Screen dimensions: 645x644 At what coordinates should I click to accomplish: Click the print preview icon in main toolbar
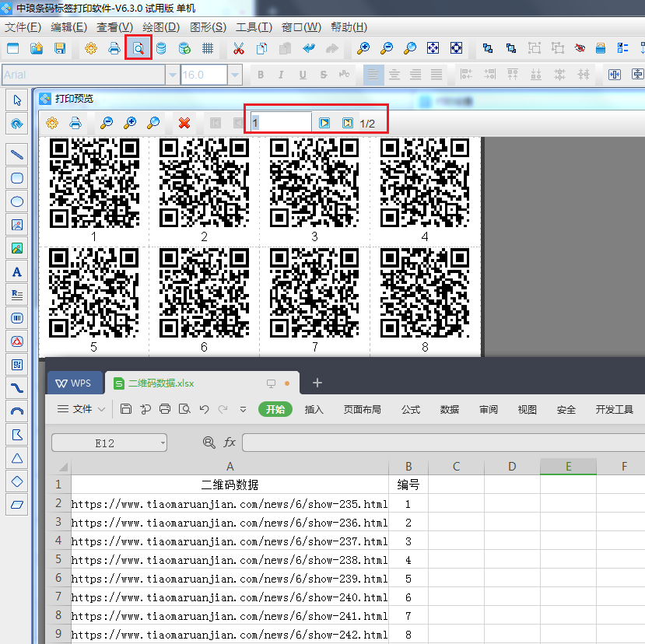pyautogui.click(x=138, y=48)
